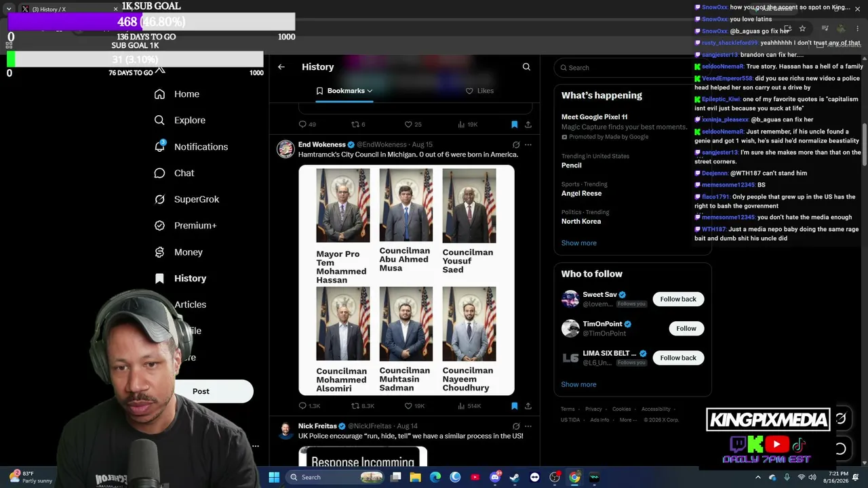Click the Windows taskbar Search box
The height and width of the screenshot is (488, 868).
(337, 477)
